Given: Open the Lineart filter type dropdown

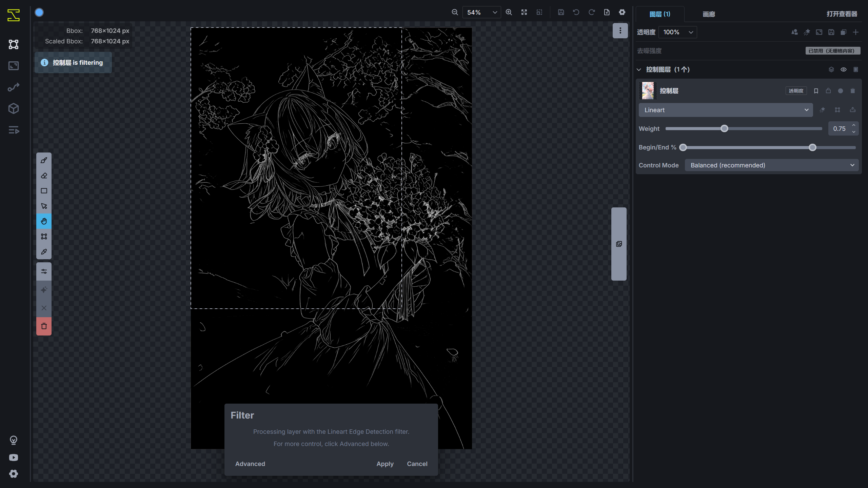Looking at the screenshot, I should [x=726, y=110].
